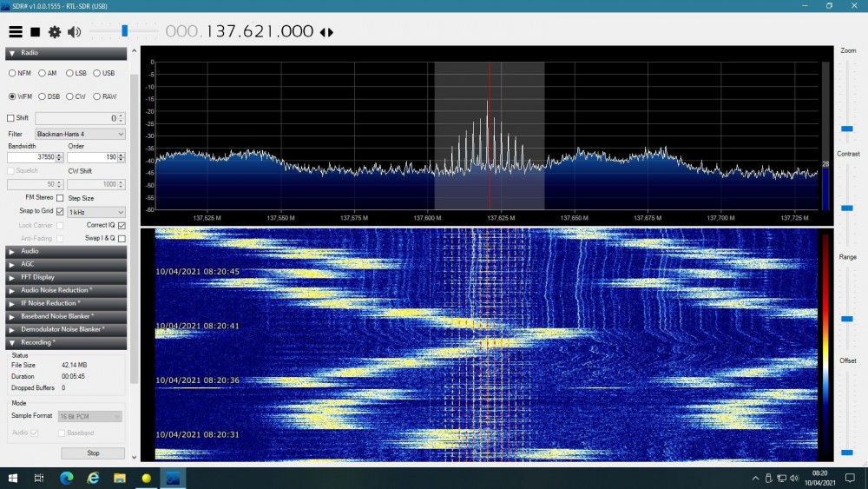
Task: Open the hamburger menu
Action: [16, 31]
